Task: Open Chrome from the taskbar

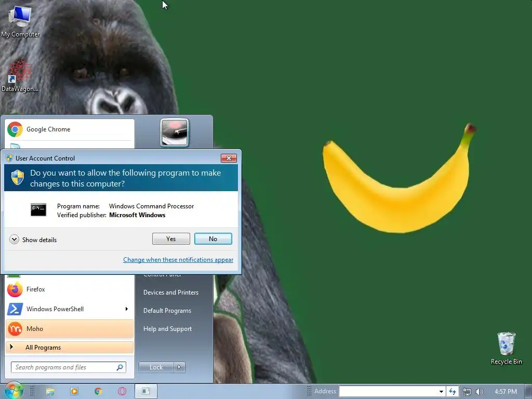Action: [98, 391]
